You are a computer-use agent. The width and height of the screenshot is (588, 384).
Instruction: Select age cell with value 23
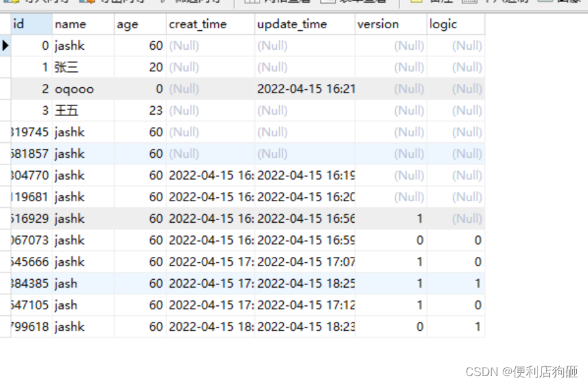[140, 111]
